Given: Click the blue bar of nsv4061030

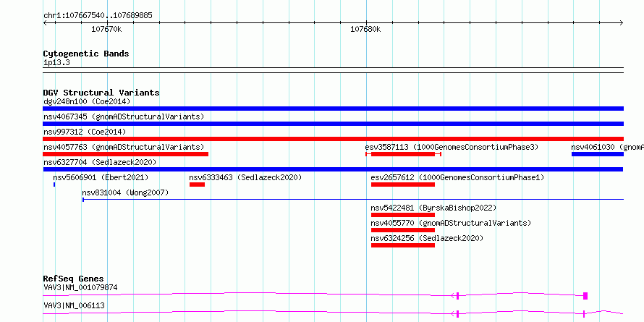Looking at the screenshot, I should pos(598,154).
